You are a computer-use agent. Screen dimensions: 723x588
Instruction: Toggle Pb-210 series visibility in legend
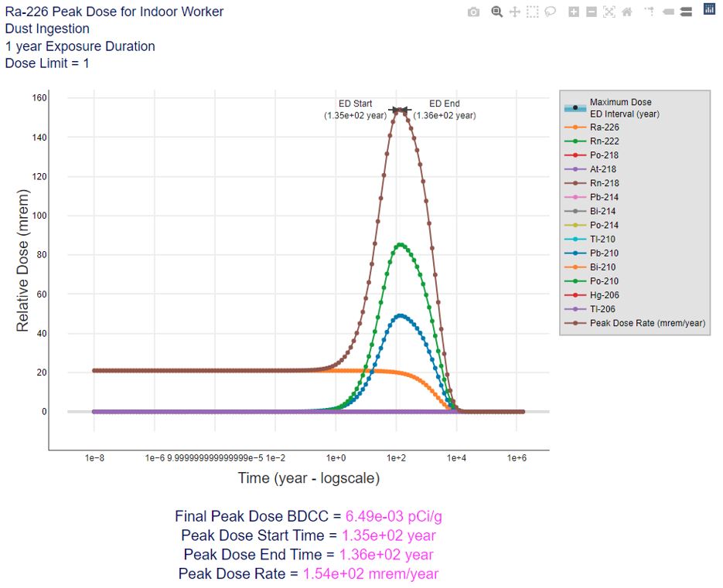point(604,253)
